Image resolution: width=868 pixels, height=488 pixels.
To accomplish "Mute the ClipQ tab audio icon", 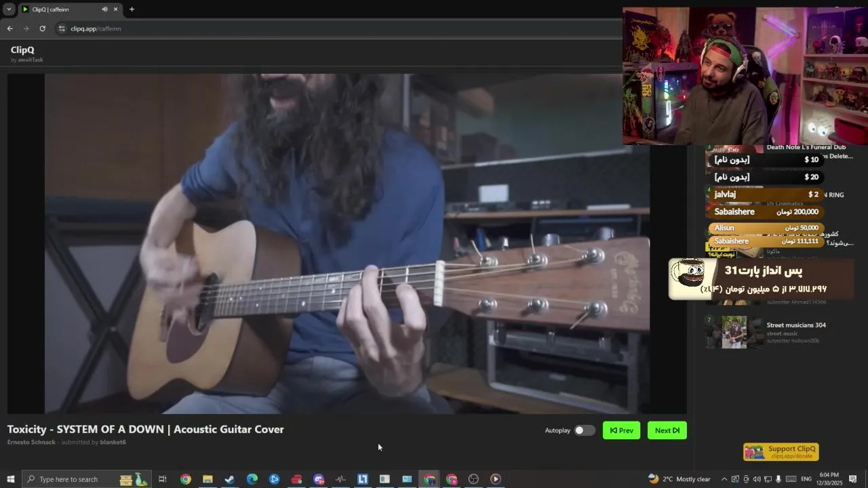I will (x=104, y=9).
